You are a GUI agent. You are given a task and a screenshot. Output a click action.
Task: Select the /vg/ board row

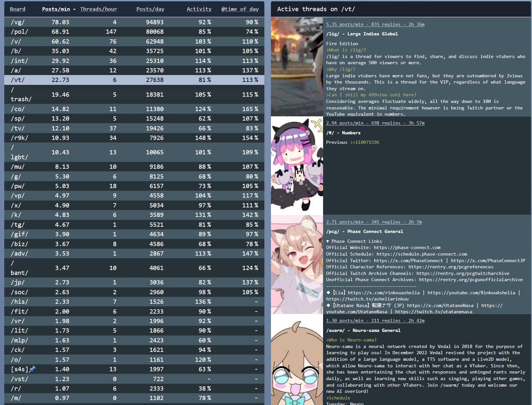pyautogui.click(x=134, y=22)
